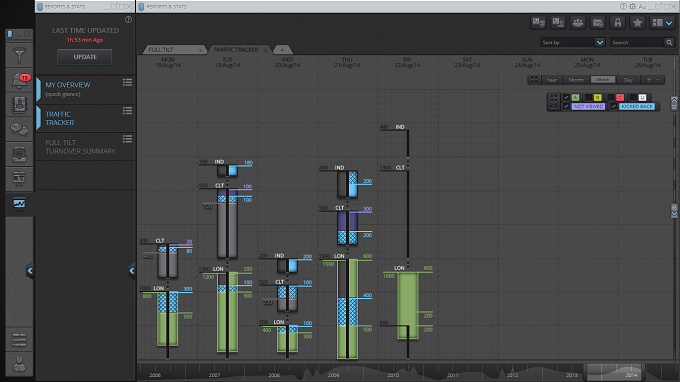Toggle the NOT VIEWED filter checkbox

click(566, 106)
